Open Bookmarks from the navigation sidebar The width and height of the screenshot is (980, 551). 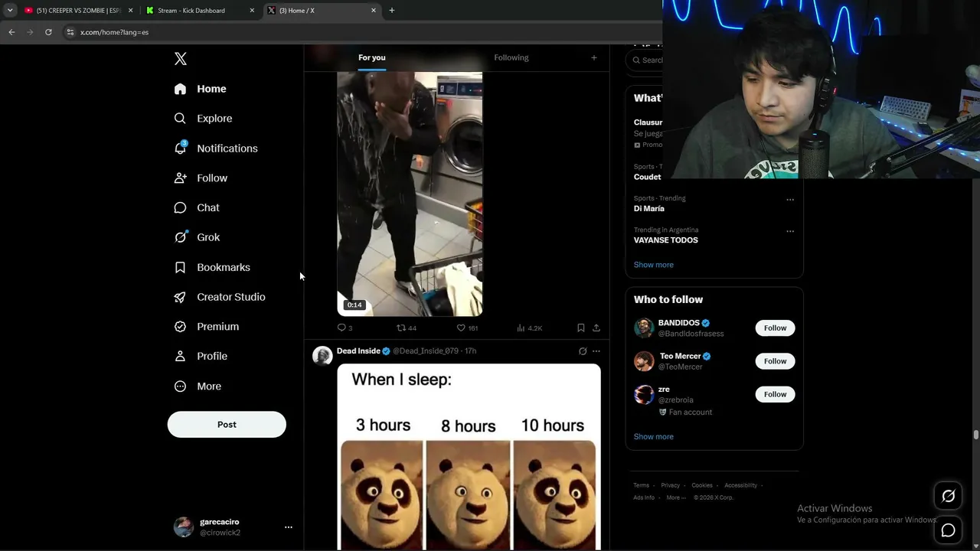pos(212,267)
